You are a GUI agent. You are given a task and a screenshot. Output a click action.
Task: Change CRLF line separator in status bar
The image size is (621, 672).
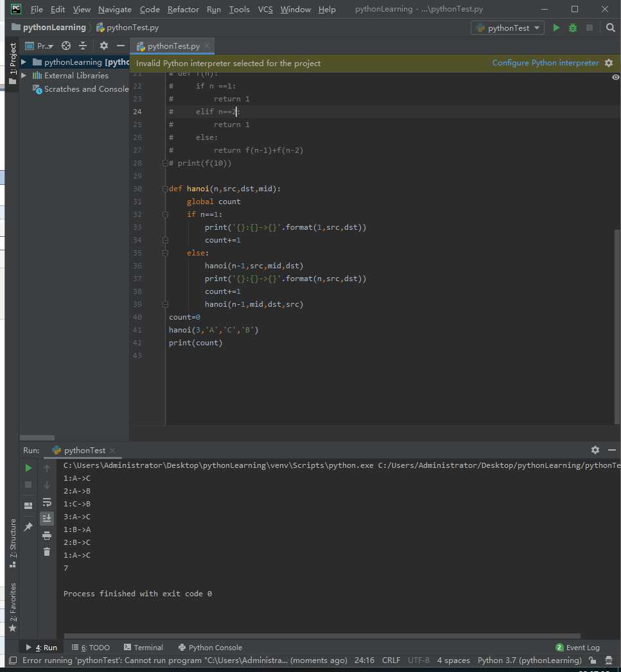tap(390, 660)
